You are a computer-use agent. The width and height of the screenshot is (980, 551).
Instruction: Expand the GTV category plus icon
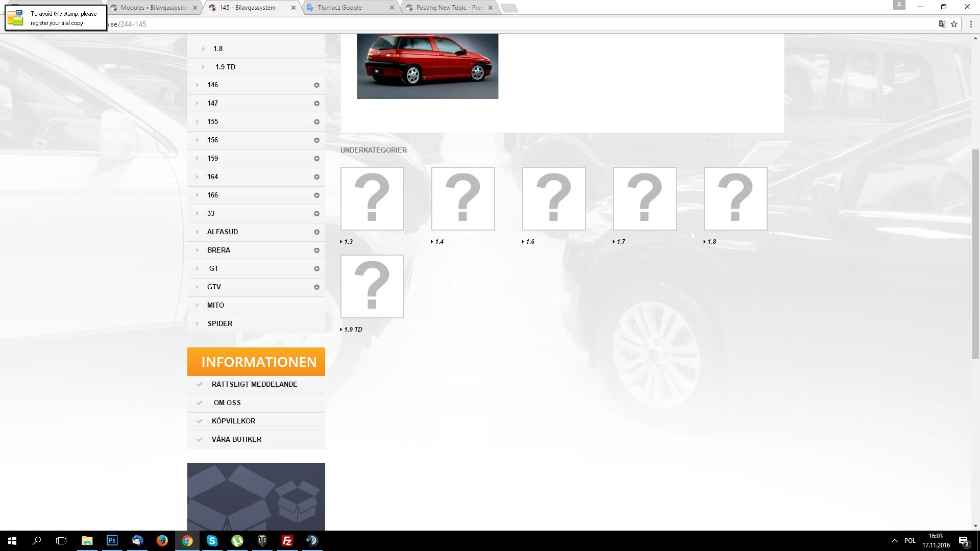pos(316,287)
